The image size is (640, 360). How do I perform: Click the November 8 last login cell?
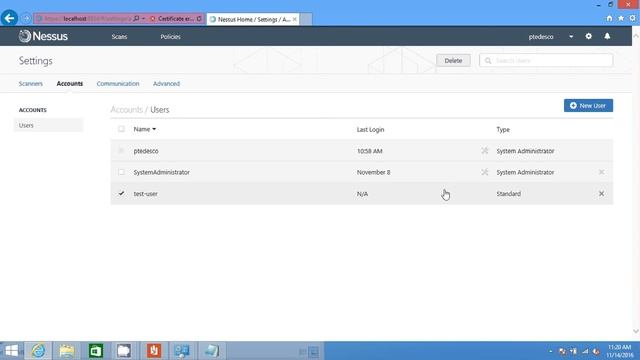click(x=373, y=172)
